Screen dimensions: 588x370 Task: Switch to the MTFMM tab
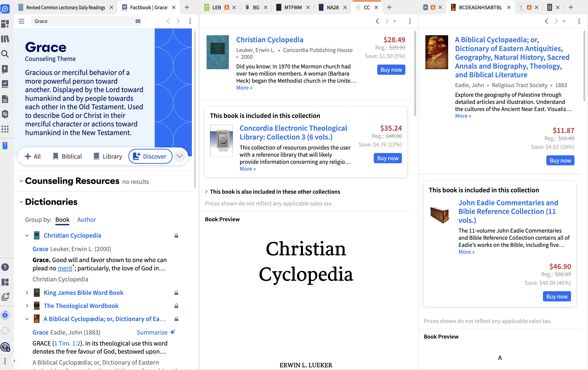coord(293,8)
